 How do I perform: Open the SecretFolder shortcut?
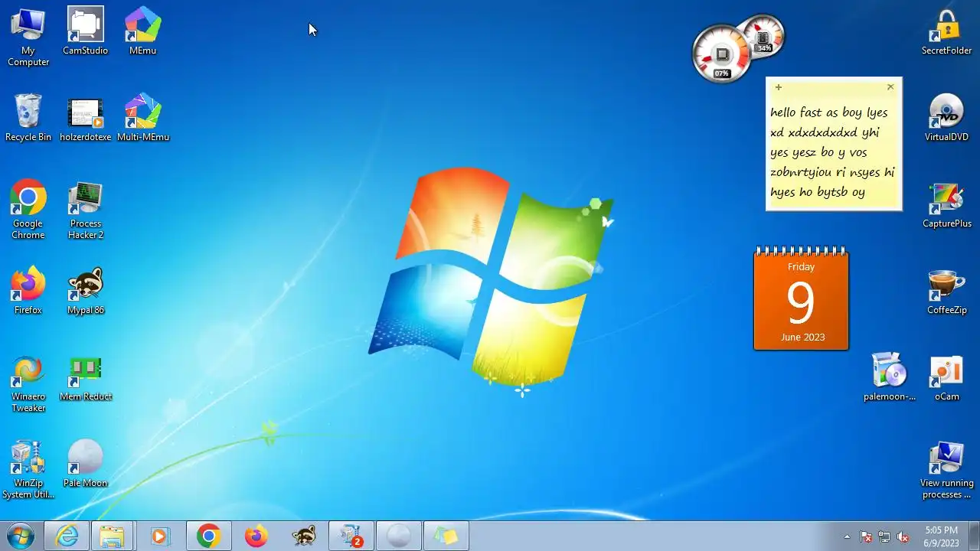(946, 31)
